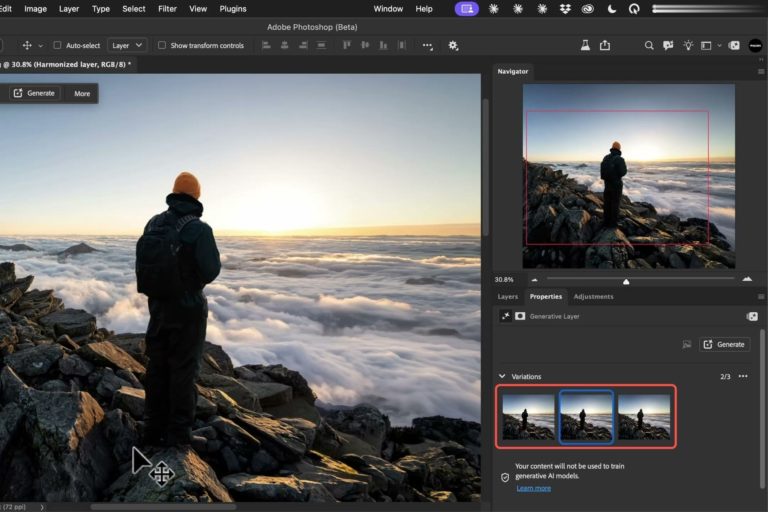768x512 pixels.
Task: Open the Window menu
Action: coord(388,9)
